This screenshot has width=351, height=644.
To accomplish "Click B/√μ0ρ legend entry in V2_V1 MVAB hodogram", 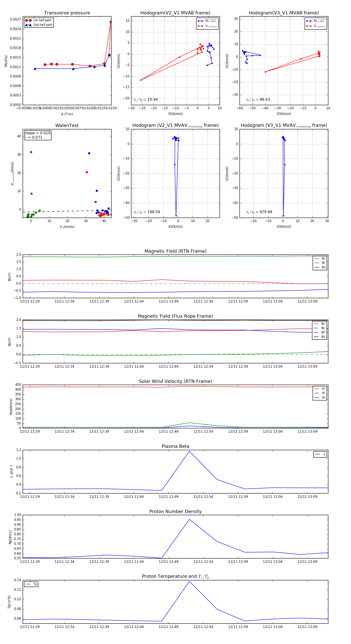I will (x=207, y=21).
